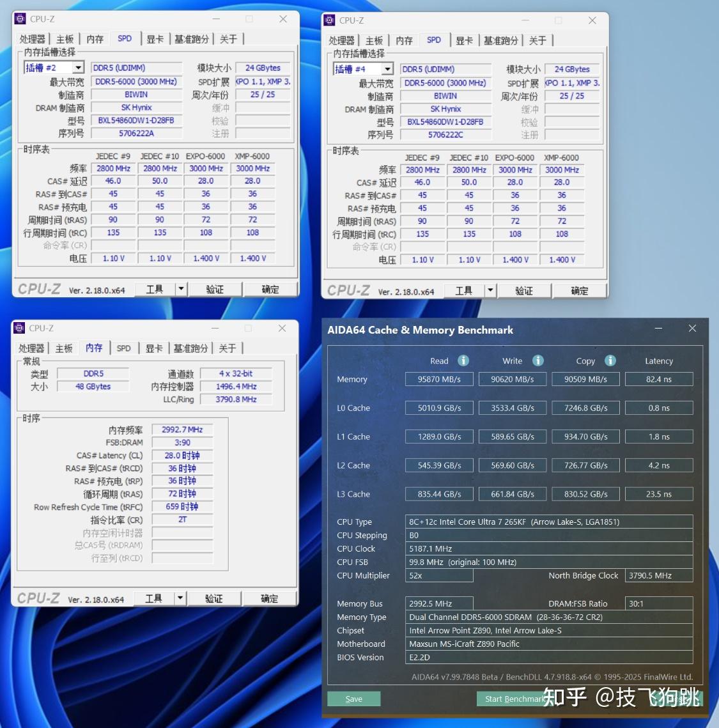This screenshot has width=719, height=728.
Task: Click 验证 button in slot #2 window
Action: [215, 290]
